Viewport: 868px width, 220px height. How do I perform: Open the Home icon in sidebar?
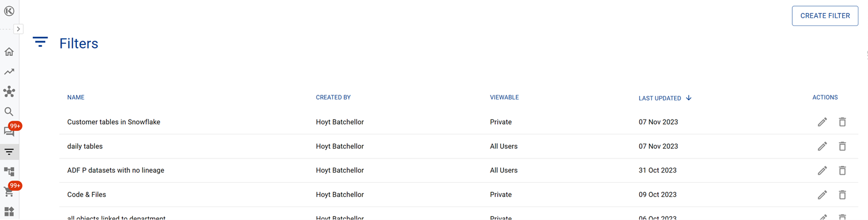point(9,52)
